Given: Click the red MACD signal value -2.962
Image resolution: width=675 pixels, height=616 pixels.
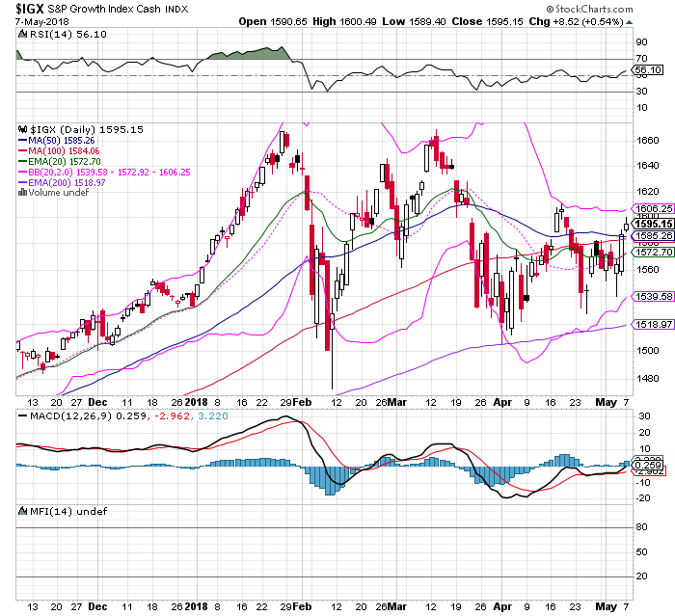Looking at the screenshot, I should [173, 416].
